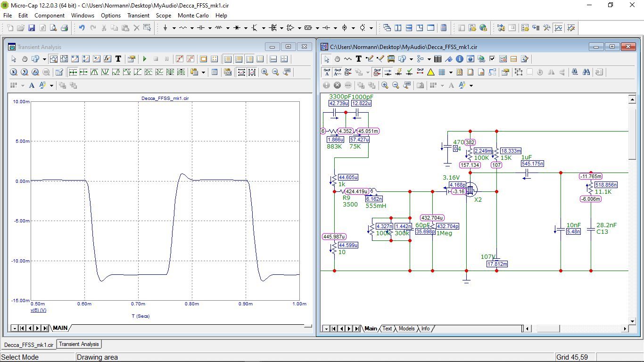The image size is (644, 362).
Task: Click the schematic vertical scrollbar down arrow
Action: pos(632,321)
